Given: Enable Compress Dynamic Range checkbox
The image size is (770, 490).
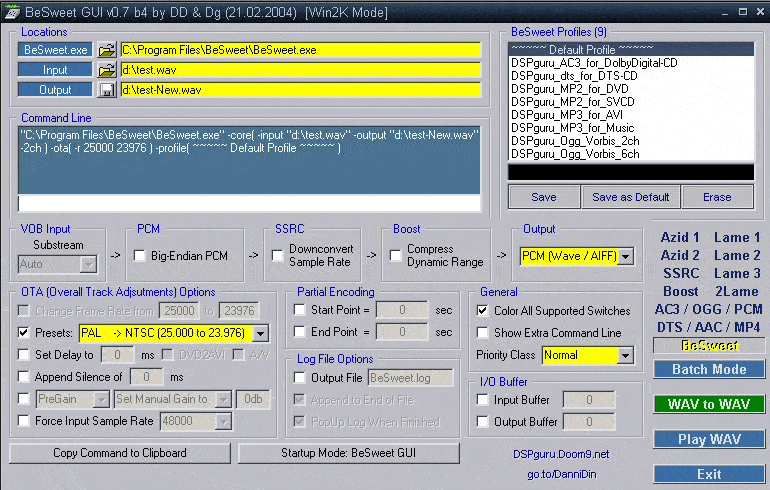Looking at the screenshot, I should click(x=395, y=255).
